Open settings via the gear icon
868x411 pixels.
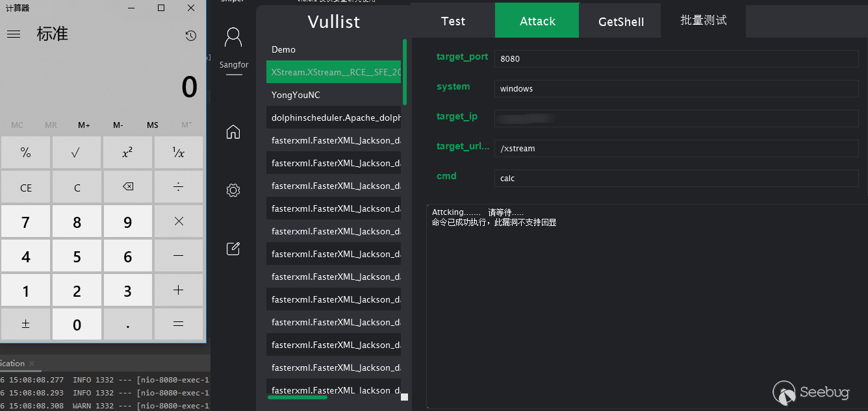coord(233,190)
